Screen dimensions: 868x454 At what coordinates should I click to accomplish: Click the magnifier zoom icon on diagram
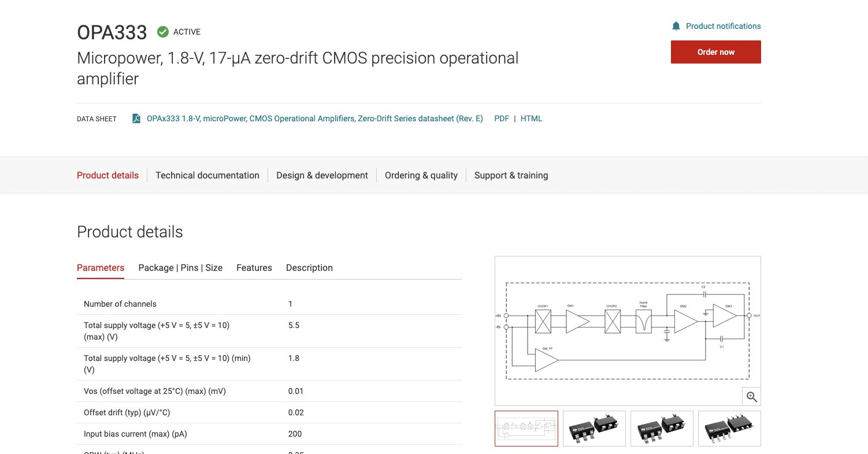(x=751, y=396)
